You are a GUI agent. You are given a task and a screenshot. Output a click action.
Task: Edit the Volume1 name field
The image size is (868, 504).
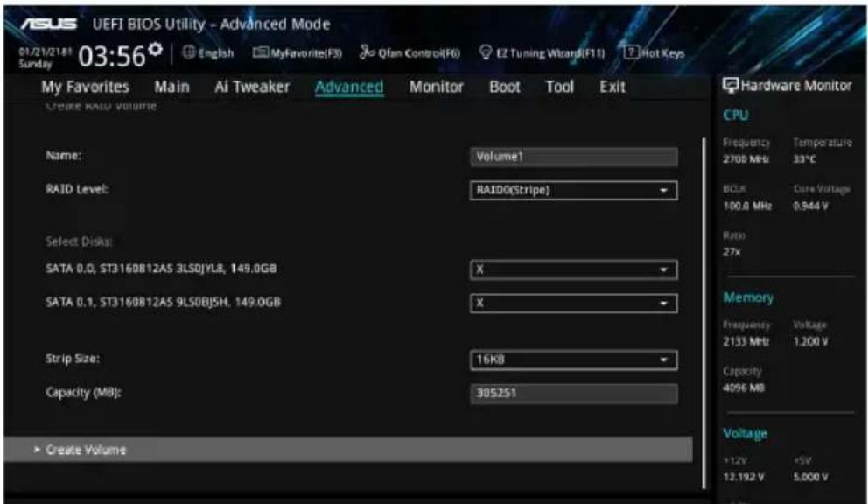click(x=573, y=157)
